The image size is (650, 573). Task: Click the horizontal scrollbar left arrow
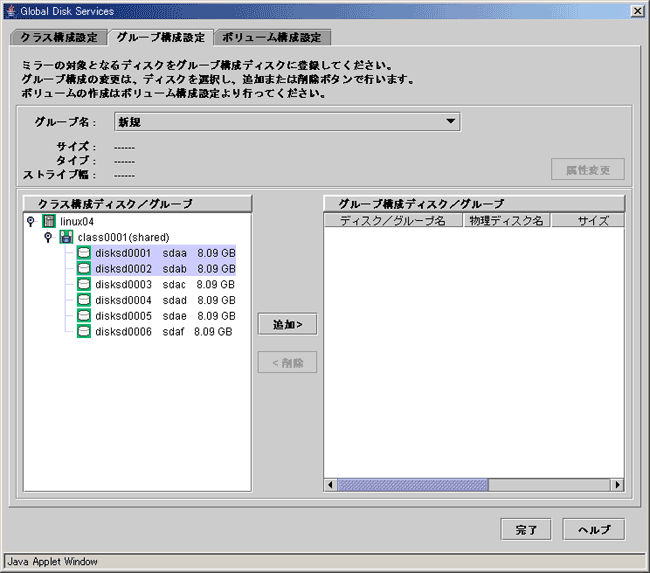(x=330, y=485)
